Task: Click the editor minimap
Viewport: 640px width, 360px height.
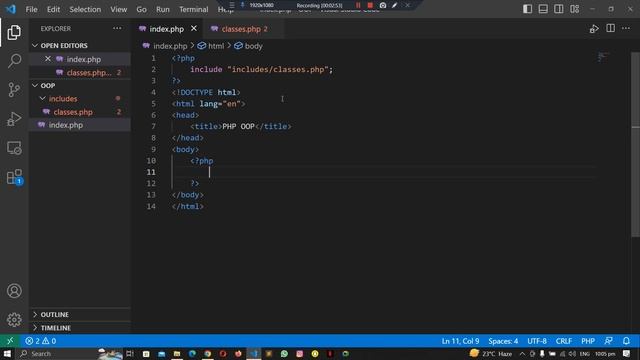Action: point(603,57)
